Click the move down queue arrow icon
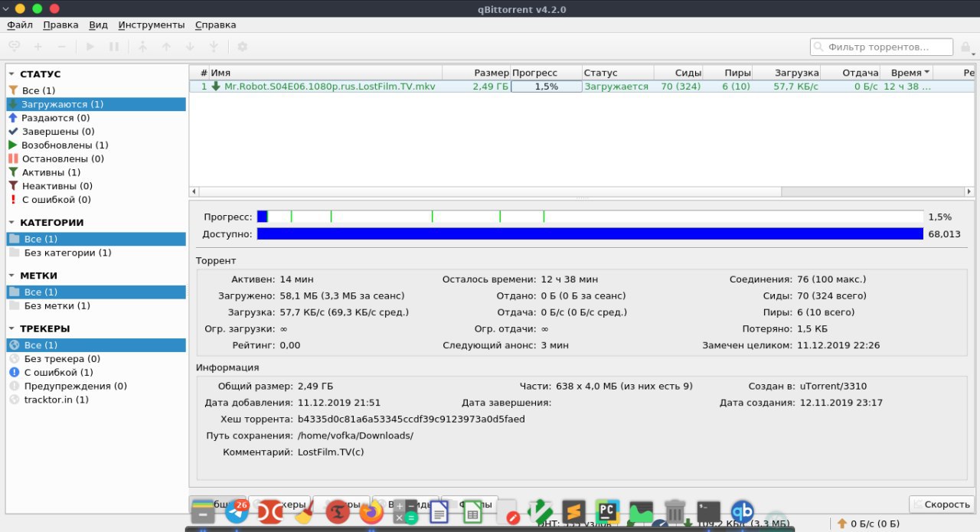Image resolution: width=980 pixels, height=532 pixels. coord(190,47)
